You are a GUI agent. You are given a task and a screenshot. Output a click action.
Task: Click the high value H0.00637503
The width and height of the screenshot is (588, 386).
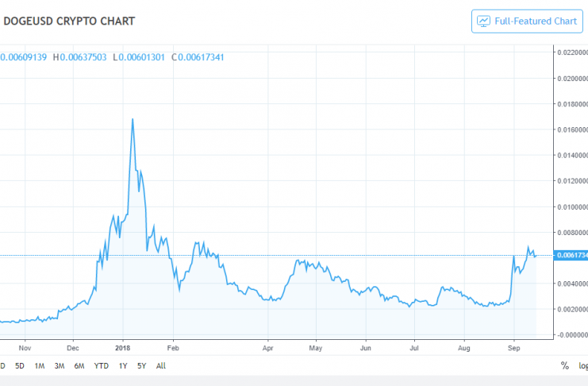tap(79, 57)
